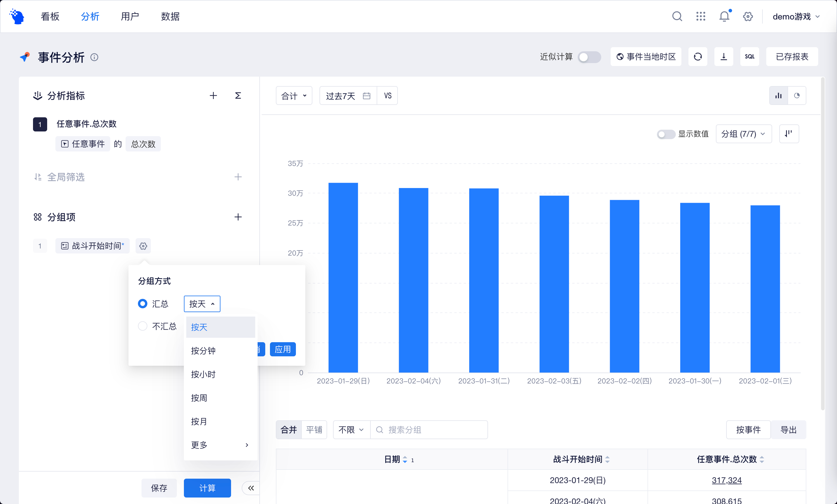Screen dimensions: 837x504
Task: Click the gear next to 战斗开始时间
Action: pyautogui.click(x=143, y=246)
